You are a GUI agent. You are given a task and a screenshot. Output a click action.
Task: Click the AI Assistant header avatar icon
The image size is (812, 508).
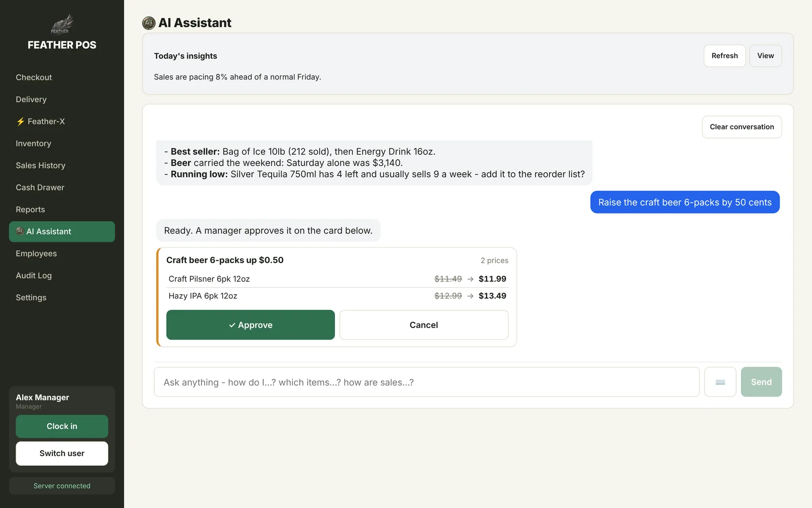(149, 23)
